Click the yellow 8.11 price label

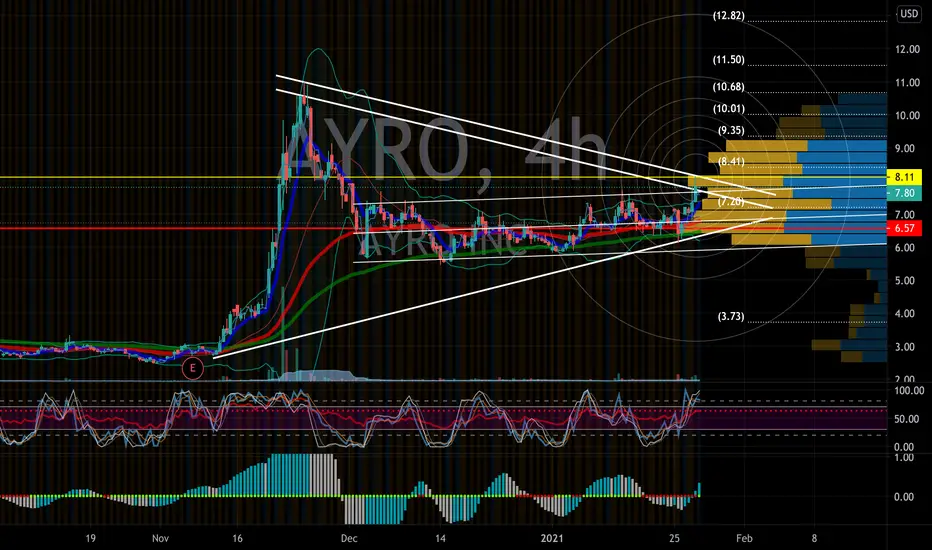904,177
